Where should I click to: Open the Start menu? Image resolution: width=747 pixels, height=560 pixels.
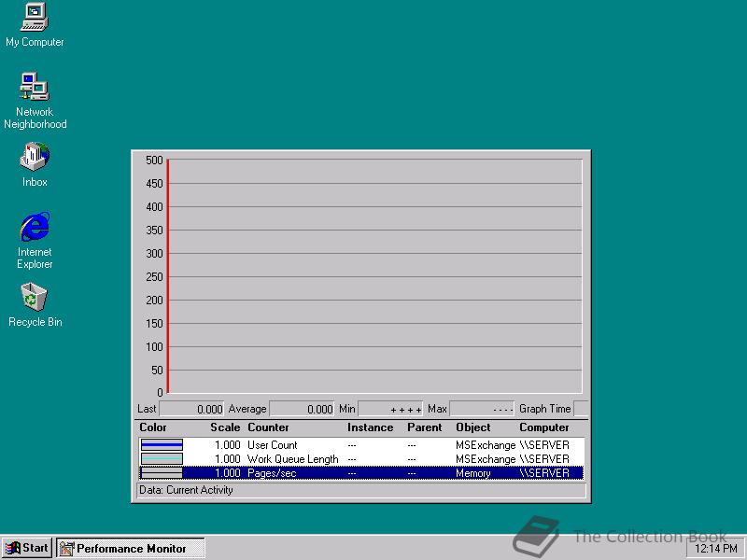(x=27, y=548)
